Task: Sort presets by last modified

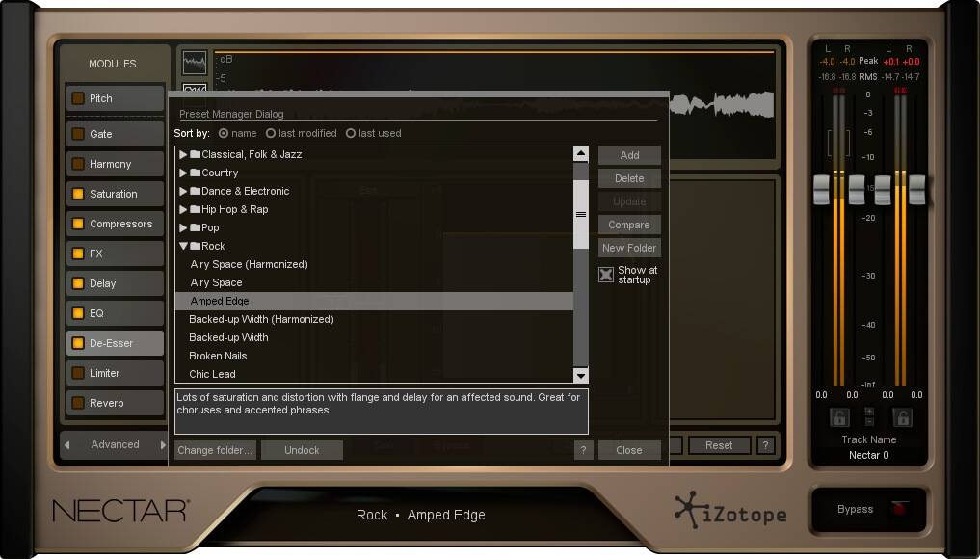Action: tap(271, 133)
